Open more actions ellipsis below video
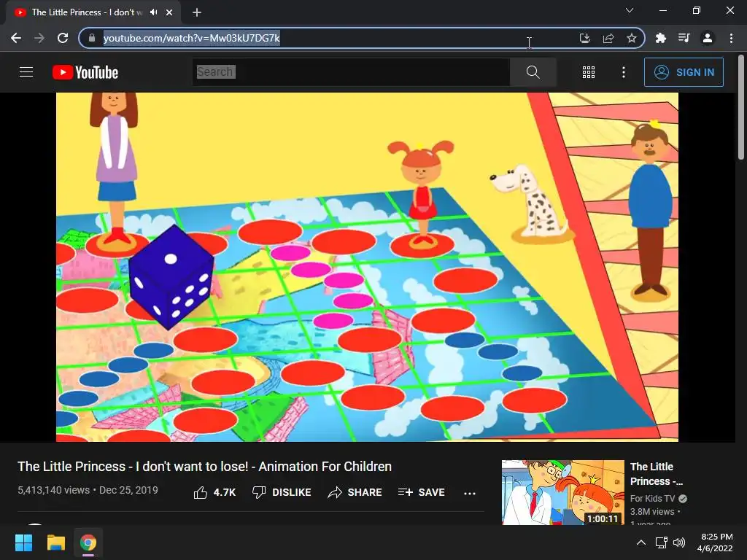 [470, 494]
